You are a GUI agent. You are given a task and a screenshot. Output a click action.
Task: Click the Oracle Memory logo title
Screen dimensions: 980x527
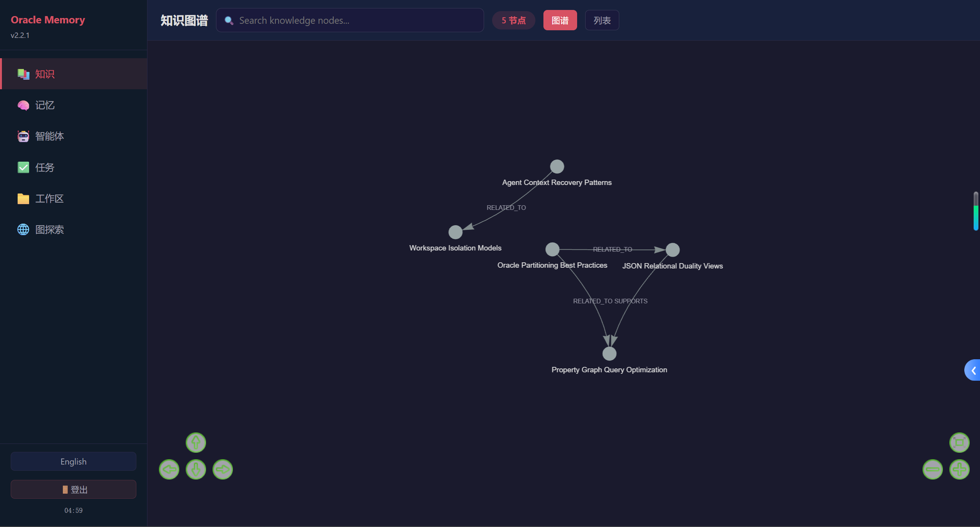click(x=48, y=20)
